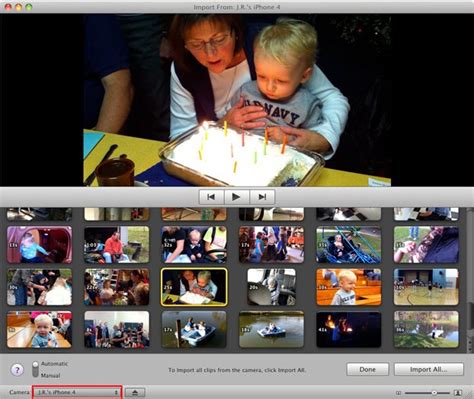Select the hand with bracelet clip
The width and height of the screenshot is (474, 399).
click(x=426, y=245)
